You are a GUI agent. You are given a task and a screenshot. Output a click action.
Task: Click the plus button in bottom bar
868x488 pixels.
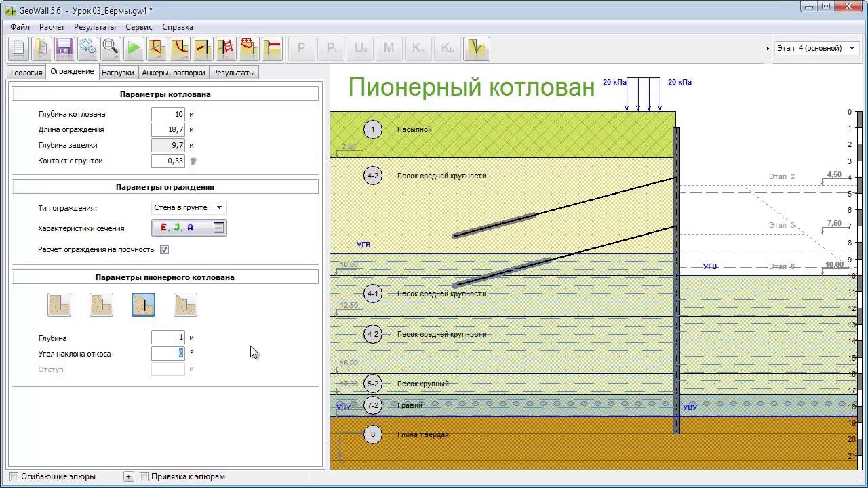129,476
